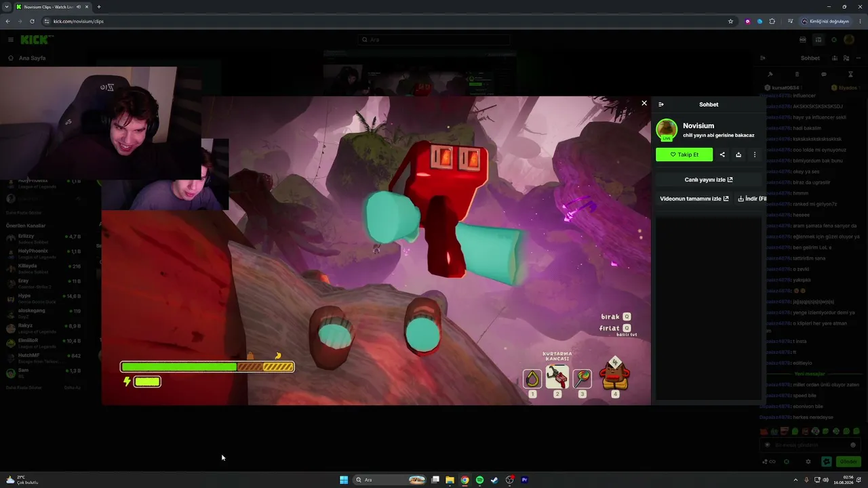Click the Novisium channel name
The image size is (868, 488).
point(698,125)
